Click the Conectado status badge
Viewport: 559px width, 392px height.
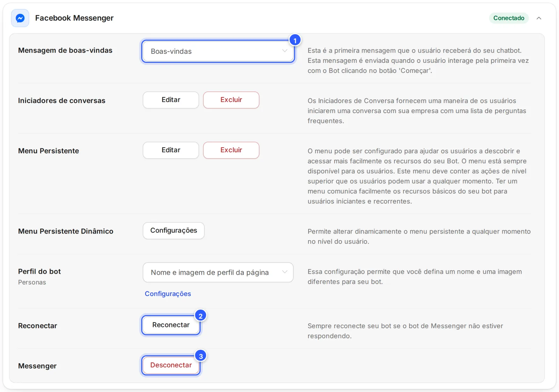pos(509,18)
